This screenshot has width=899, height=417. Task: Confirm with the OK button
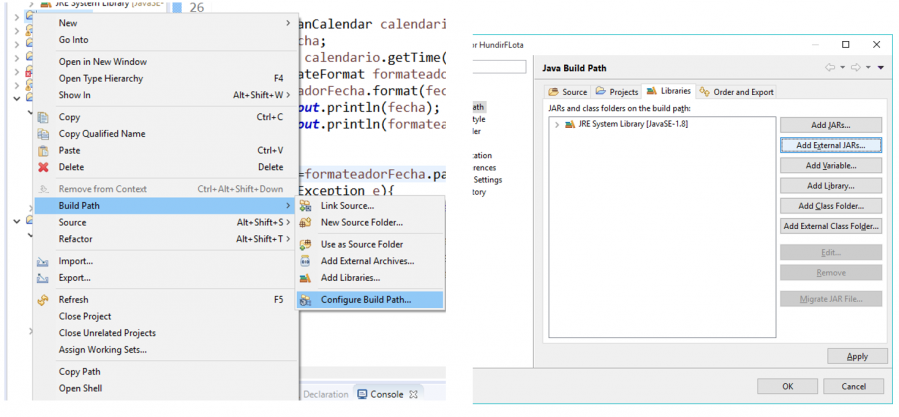pyautogui.click(x=787, y=386)
